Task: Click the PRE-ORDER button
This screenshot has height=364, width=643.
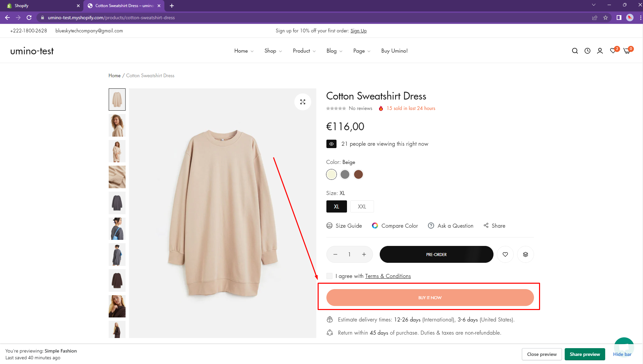Action: [x=436, y=254]
